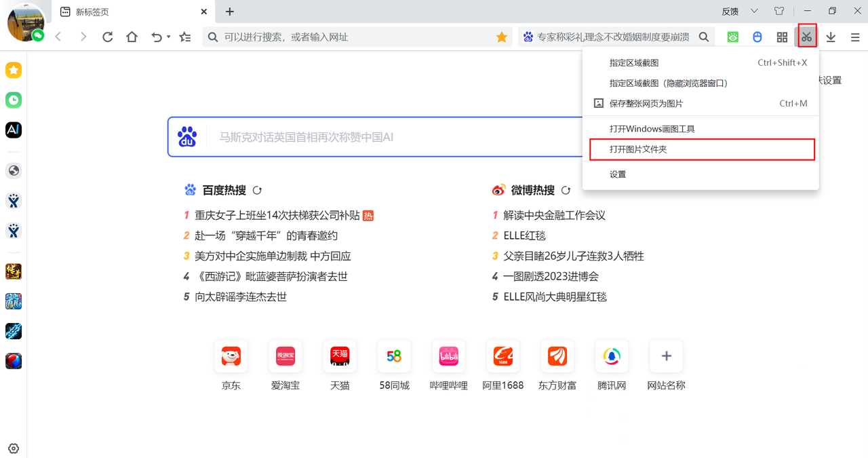The image size is (868, 458).
Task: Open the browser main menu icon
Action: coord(855,37)
